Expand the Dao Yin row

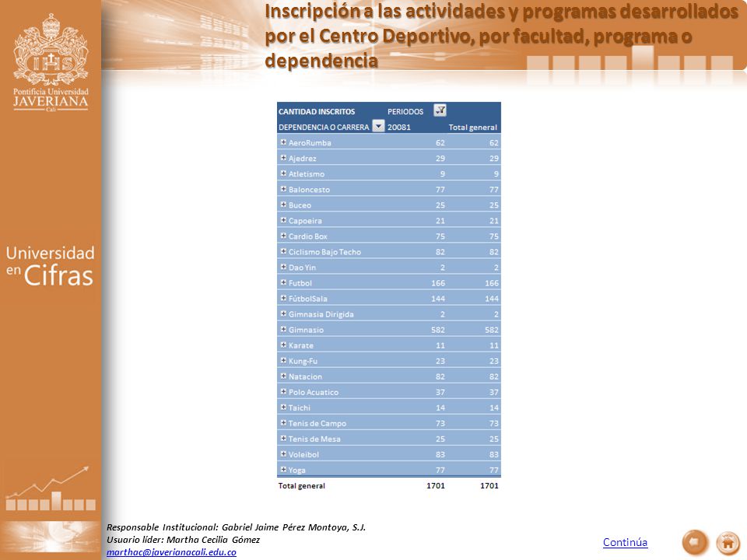283,267
